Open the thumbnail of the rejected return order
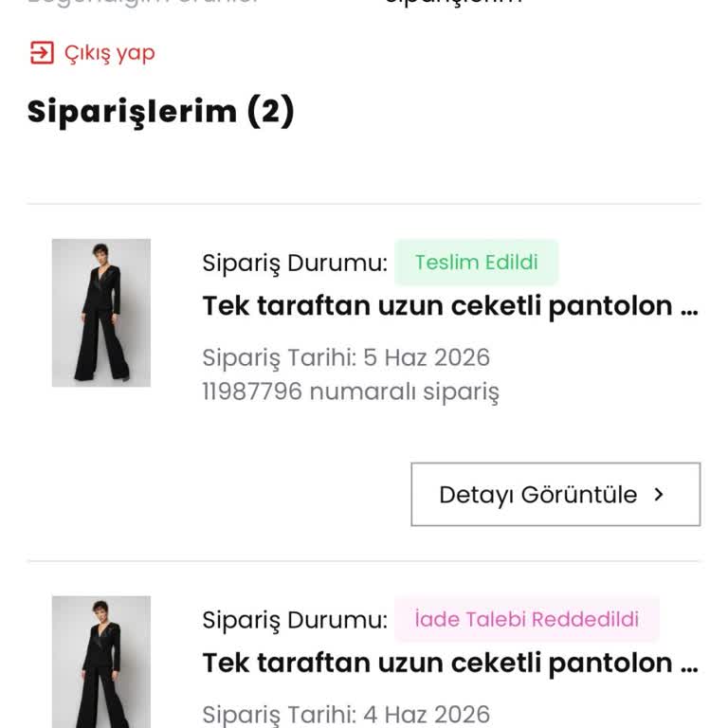The width and height of the screenshot is (728, 728). tap(101, 662)
